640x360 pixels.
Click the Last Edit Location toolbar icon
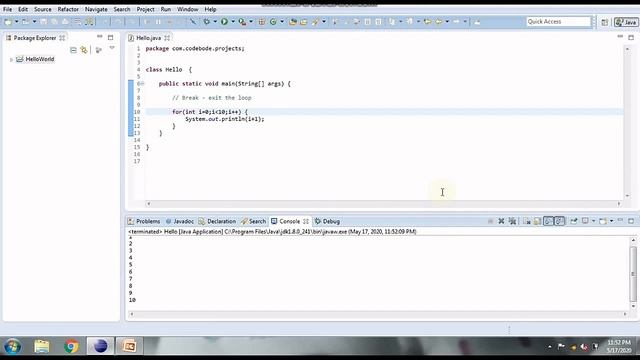(427, 22)
